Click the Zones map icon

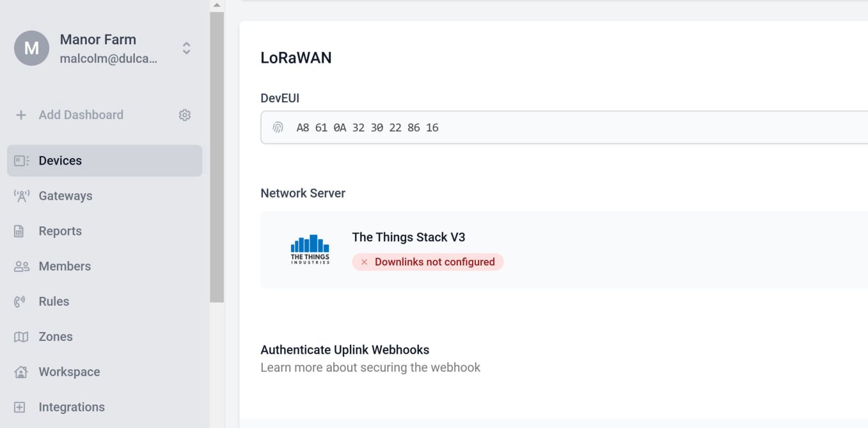(x=21, y=337)
